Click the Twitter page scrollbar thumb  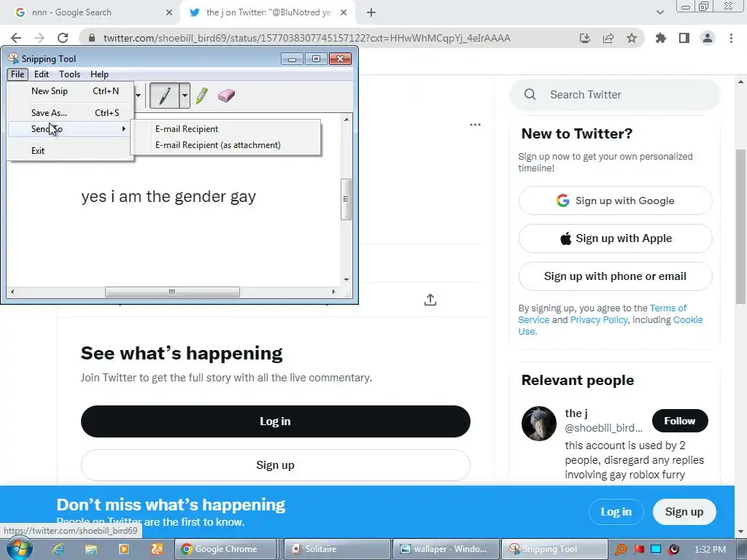coord(740,226)
